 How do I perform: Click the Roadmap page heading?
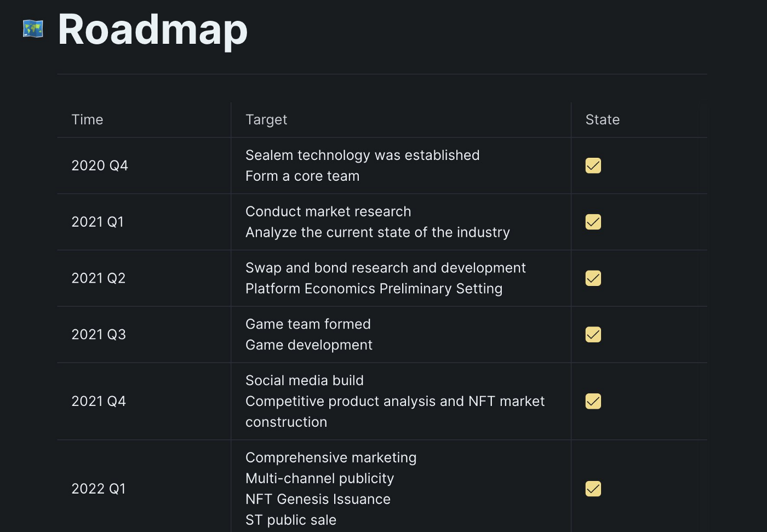tap(153, 30)
